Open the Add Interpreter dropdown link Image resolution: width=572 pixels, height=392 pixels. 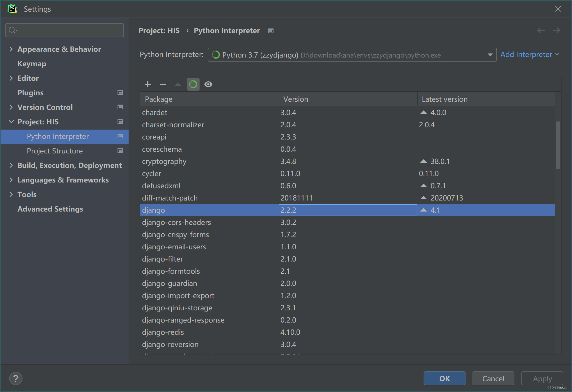click(530, 54)
